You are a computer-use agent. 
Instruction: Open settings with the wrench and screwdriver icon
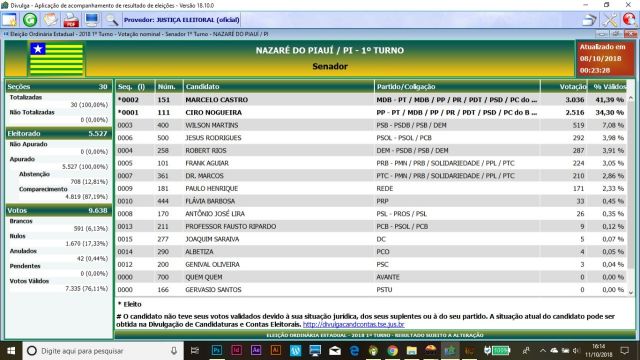(610, 20)
